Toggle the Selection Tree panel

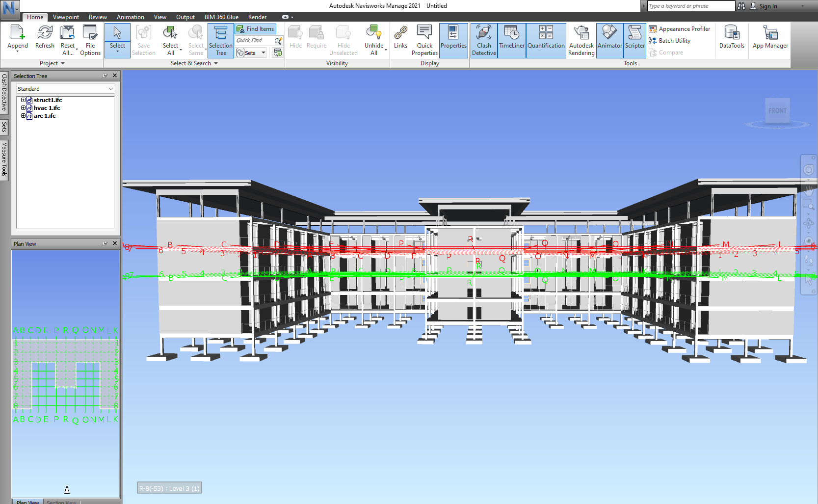(221, 40)
